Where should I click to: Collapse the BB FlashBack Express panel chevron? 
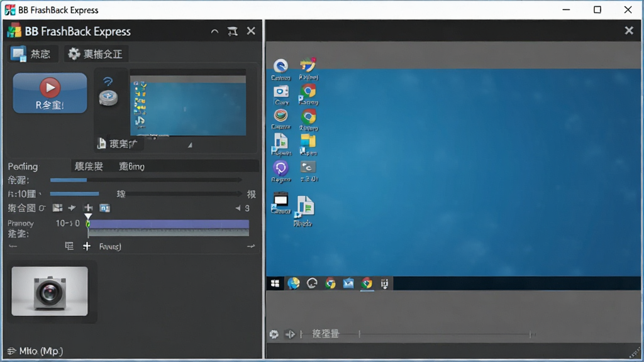(x=214, y=31)
